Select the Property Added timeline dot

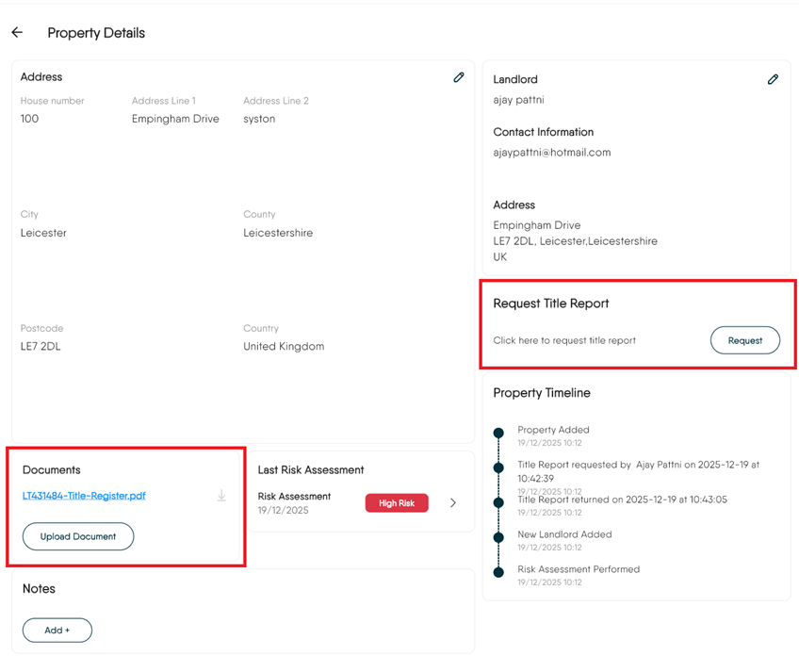click(499, 434)
